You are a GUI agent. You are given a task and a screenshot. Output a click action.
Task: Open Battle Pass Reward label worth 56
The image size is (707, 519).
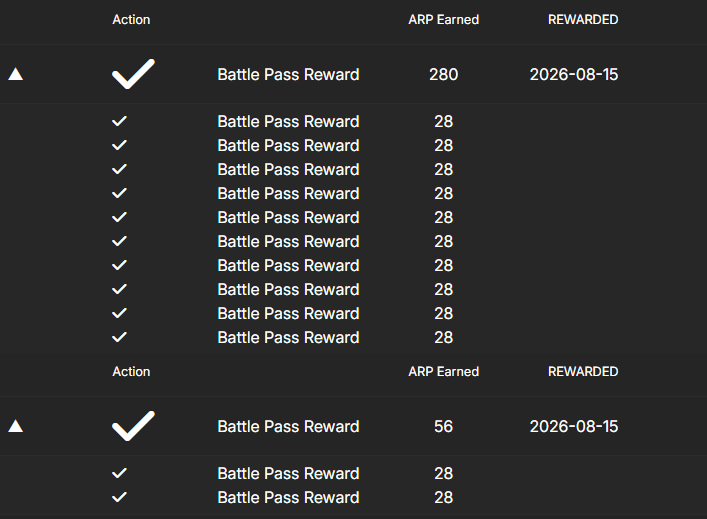(288, 426)
